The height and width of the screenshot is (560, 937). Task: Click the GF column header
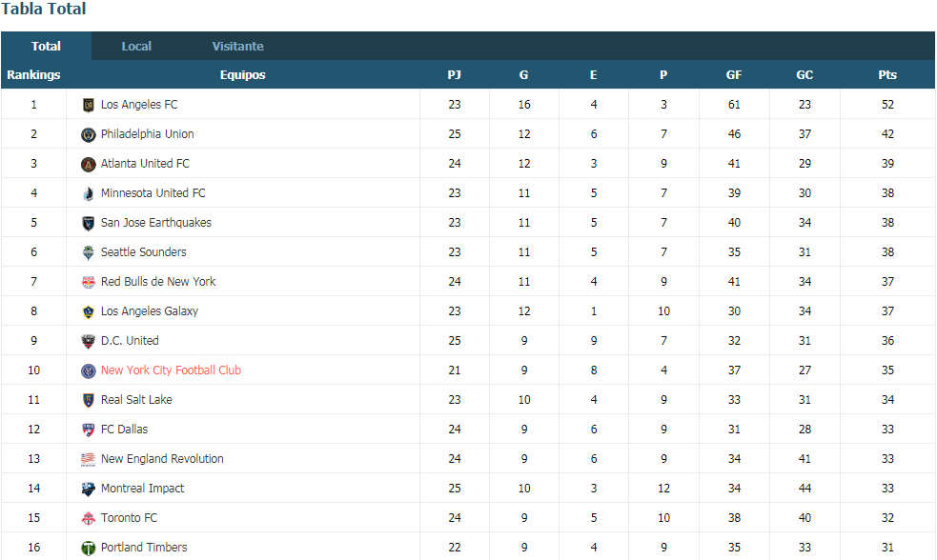734,74
